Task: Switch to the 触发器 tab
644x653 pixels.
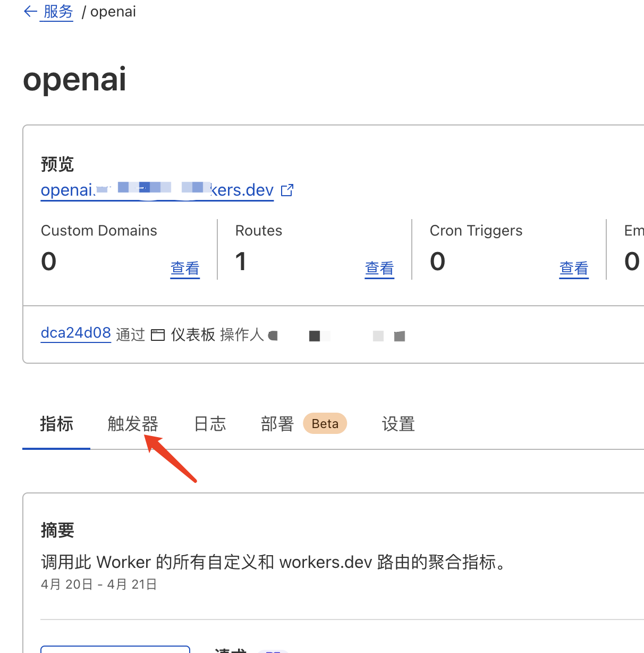Action: (x=133, y=424)
